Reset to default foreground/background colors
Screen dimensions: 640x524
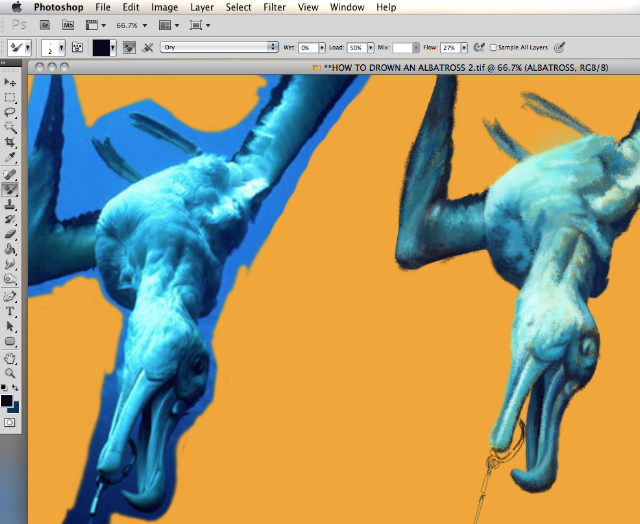pyautogui.click(x=4, y=387)
